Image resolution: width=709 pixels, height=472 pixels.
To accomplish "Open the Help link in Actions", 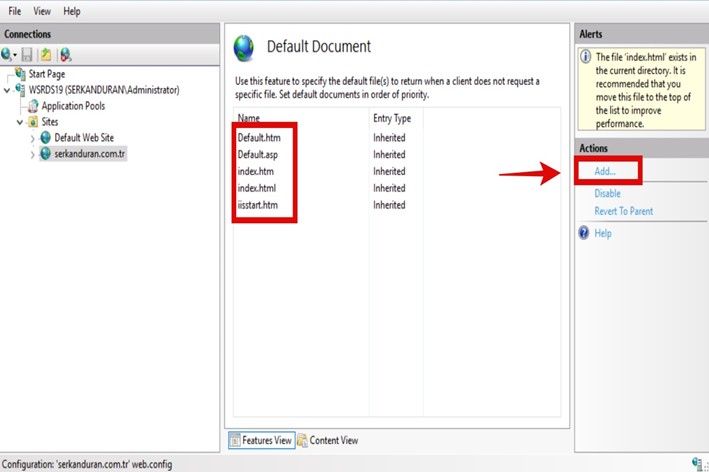I will [x=603, y=233].
